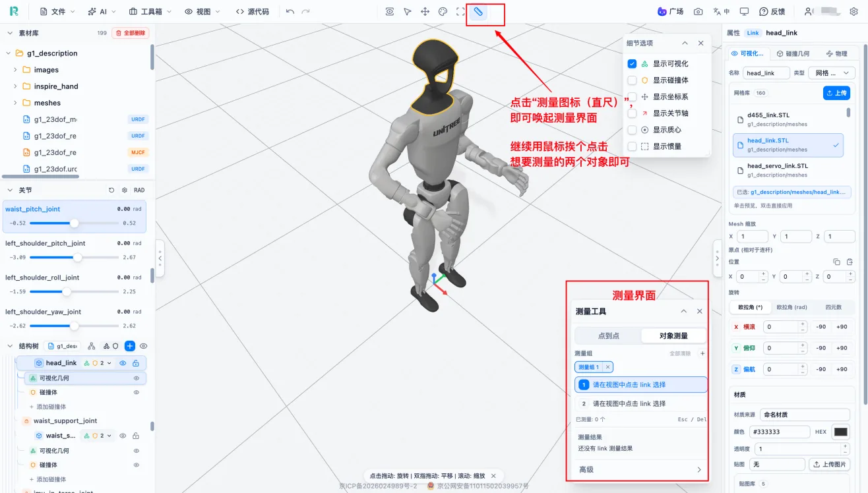The height and width of the screenshot is (493, 868).
Task: Click the app logo at top left
Action: point(14,12)
